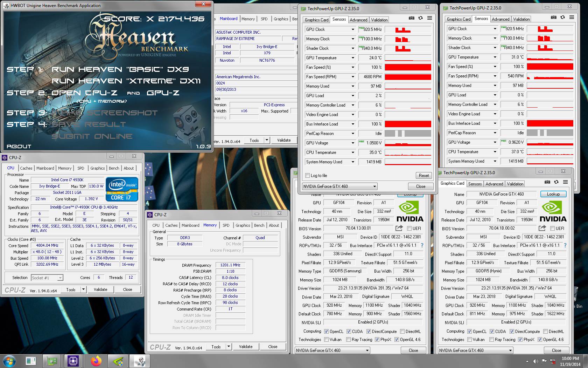Click camera icon in GPU-Z window with Hynix memory
The image size is (588, 368).
click(547, 182)
